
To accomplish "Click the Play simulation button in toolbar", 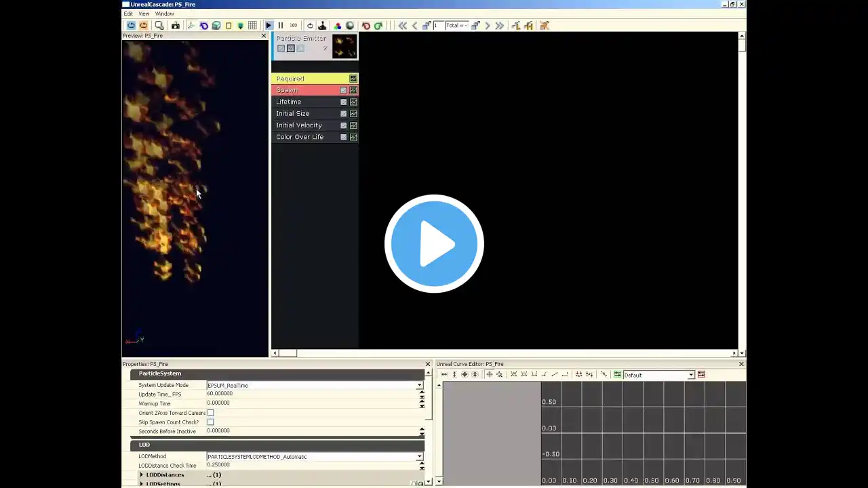I will pyautogui.click(x=269, y=26).
